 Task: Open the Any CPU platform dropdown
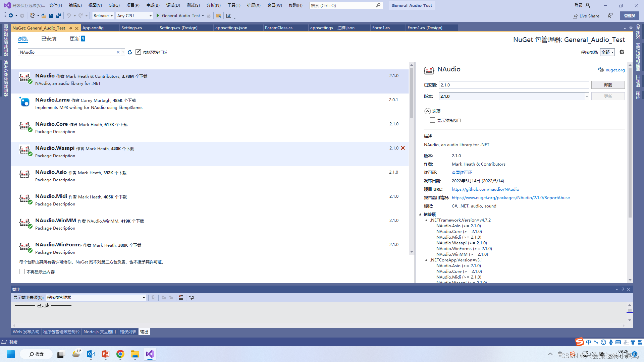(150, 15)
